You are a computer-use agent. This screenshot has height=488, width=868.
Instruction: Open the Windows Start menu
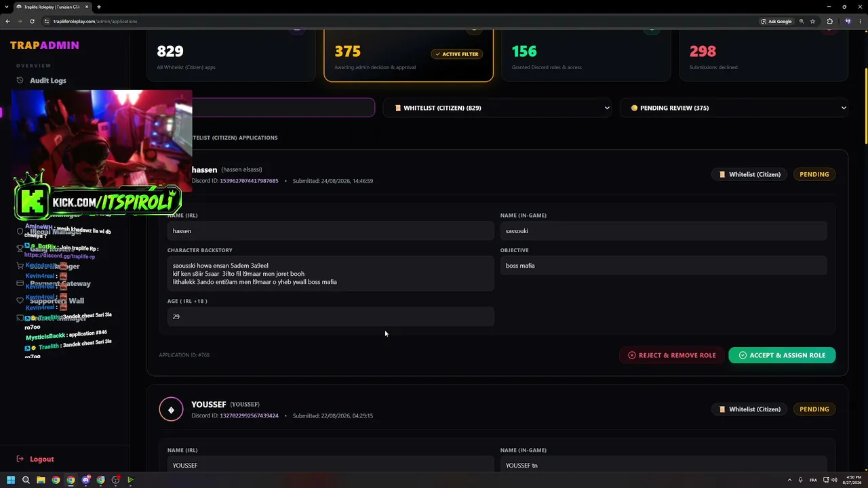coord(11,480)
